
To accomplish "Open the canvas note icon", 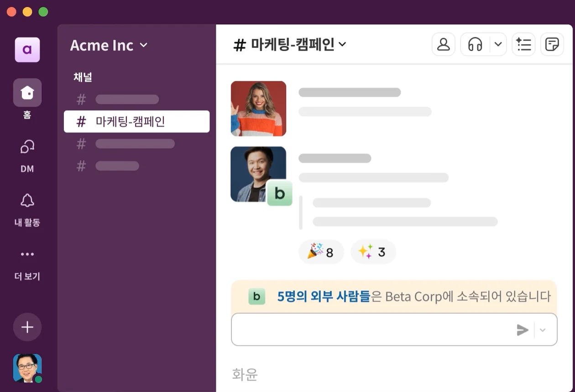I will (552, 45).
